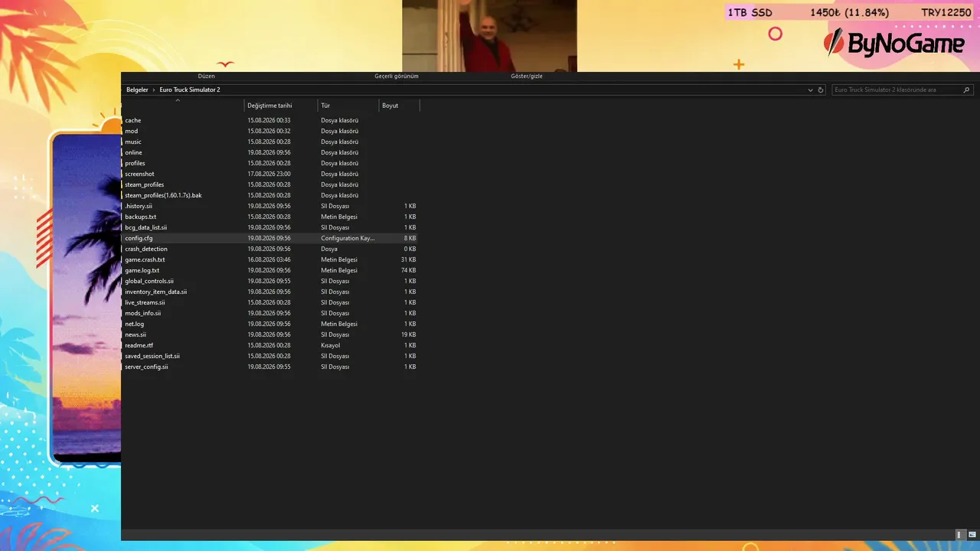
Task: Select the steam_profiles folder
Action: pyautogui.click(x=145, y=184)
